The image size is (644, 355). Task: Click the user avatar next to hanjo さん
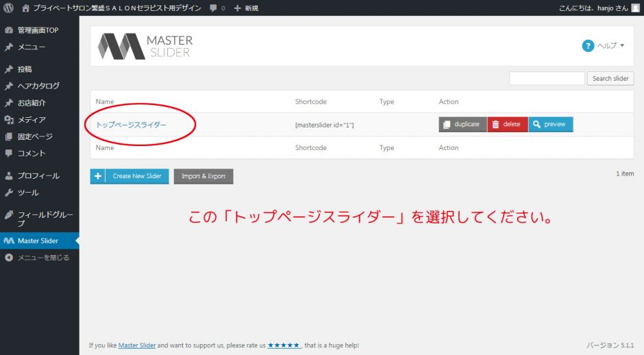[x=635, y=8]
